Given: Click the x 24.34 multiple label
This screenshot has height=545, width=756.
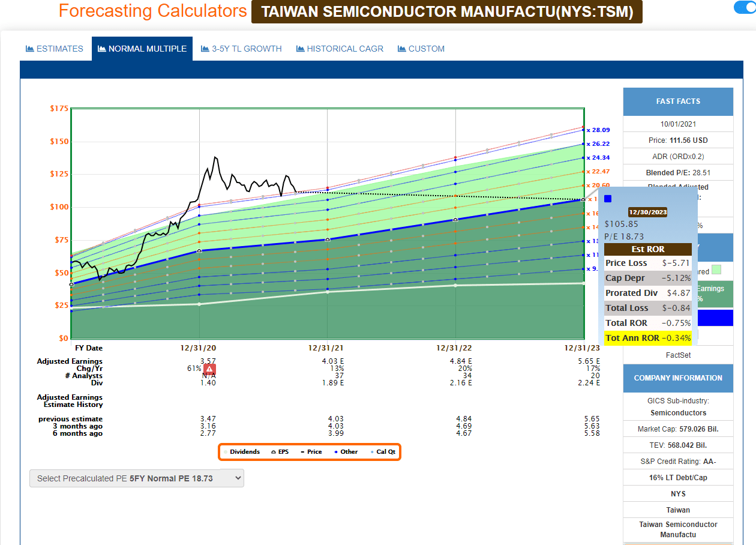Looking at the screenshot, I should (x=598, y=158).
